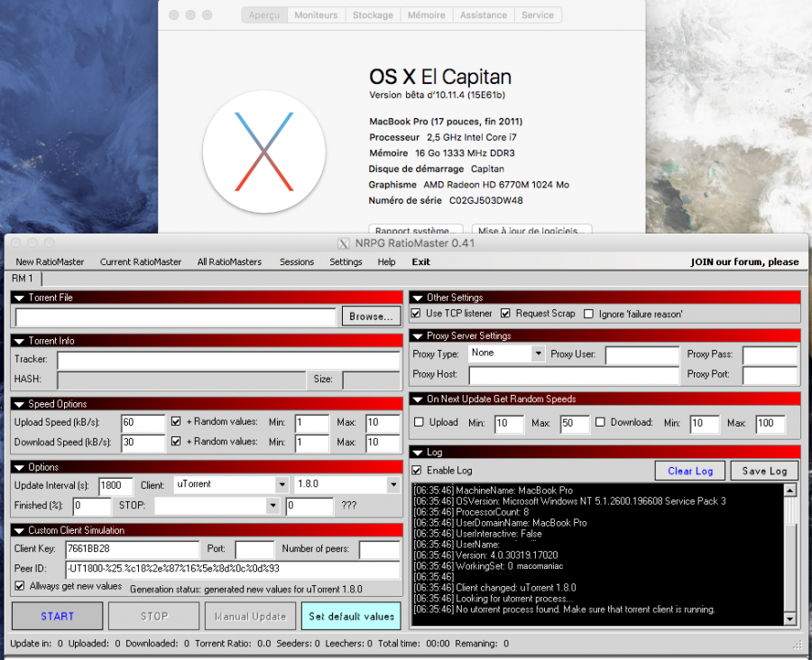Collapse the Log section
This screenshot has height=660, width=812.
[x=418, y=453]
